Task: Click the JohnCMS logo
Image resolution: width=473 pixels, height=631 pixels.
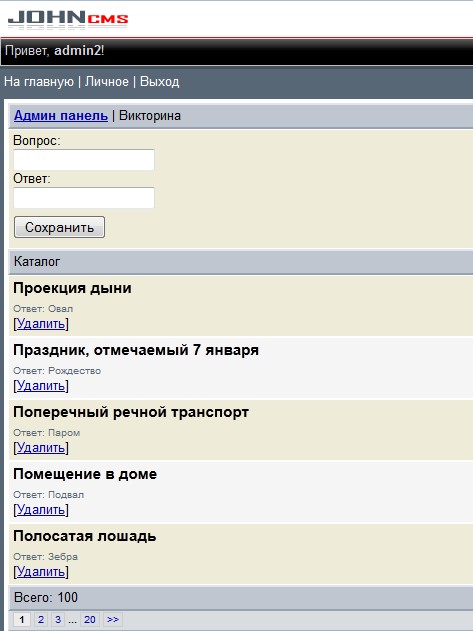Action: click(x=68, y=19)
